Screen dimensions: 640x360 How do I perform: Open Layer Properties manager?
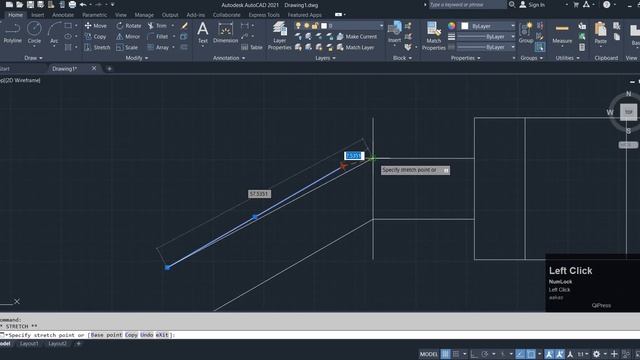(x=280, y=36)
